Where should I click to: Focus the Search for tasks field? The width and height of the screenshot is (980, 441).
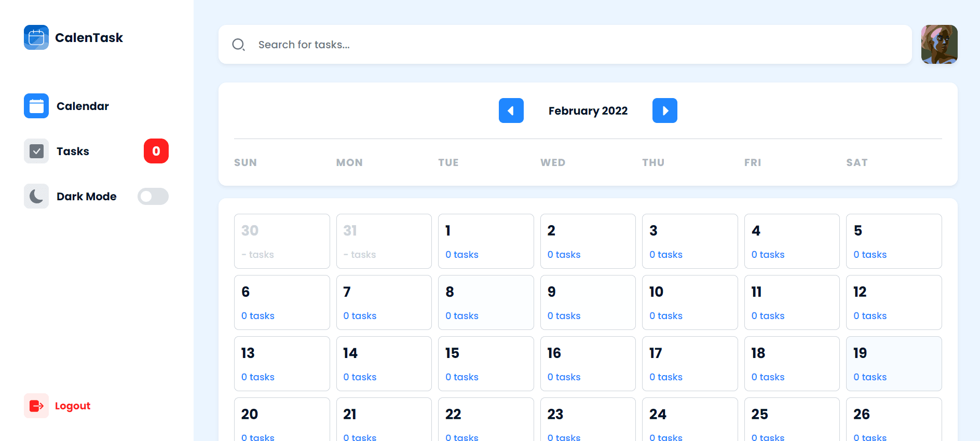click(565, 45)
